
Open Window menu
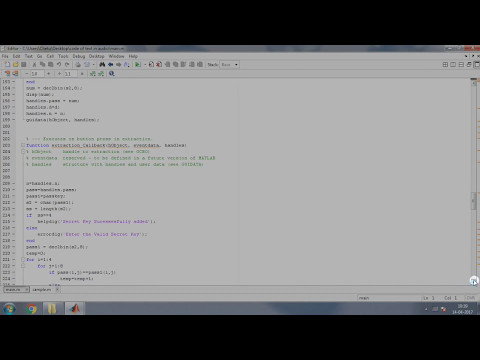[x=116, y=56]
